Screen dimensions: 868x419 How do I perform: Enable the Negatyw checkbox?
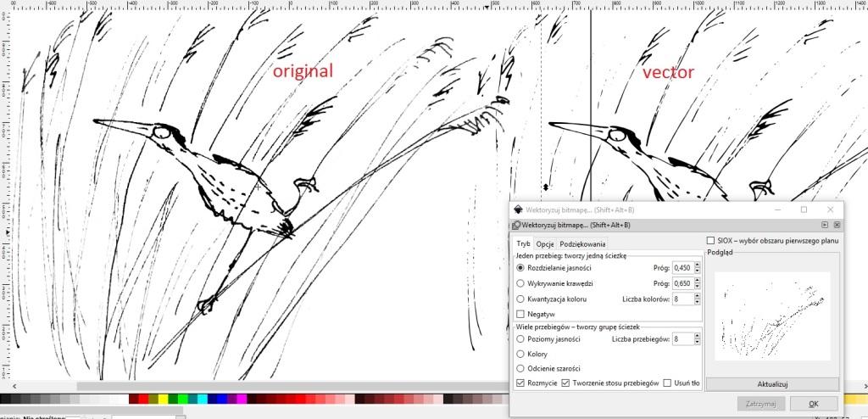click(521, 314)
